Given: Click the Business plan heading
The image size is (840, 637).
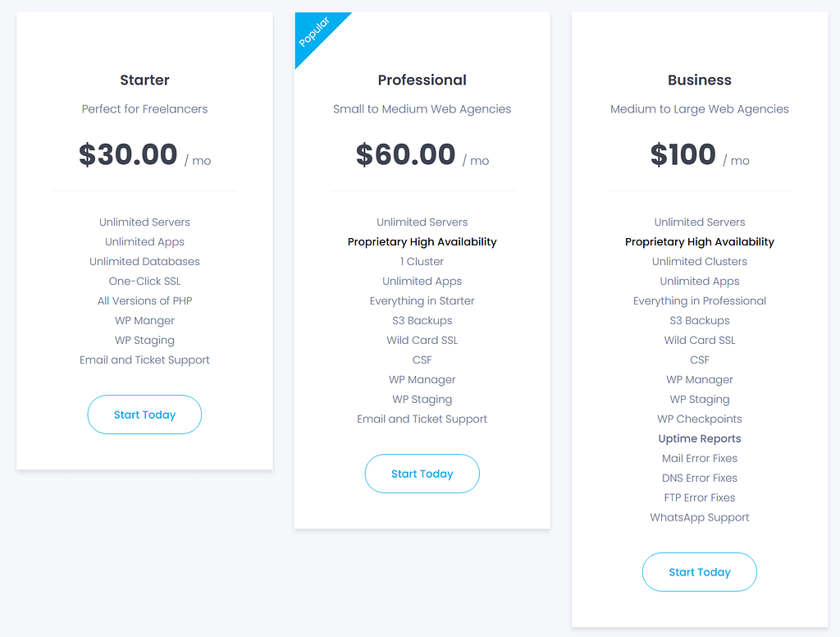Looking at the screenshot, I should coord(699,80).
